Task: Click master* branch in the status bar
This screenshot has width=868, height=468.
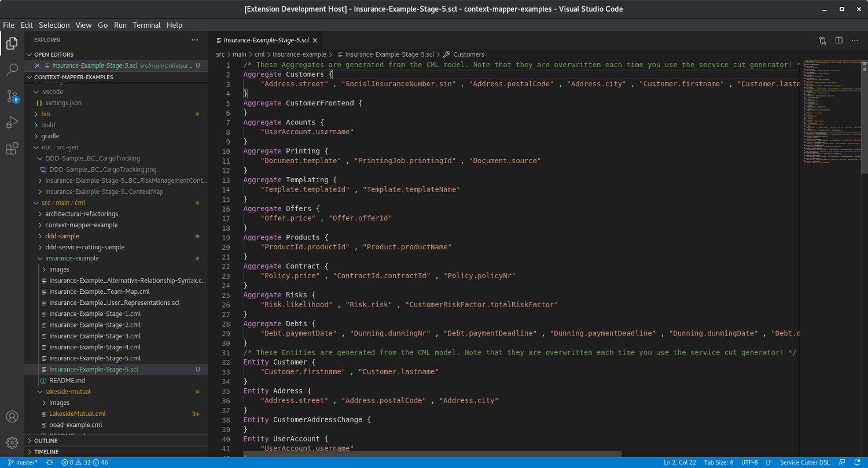Action: (23, 462)
